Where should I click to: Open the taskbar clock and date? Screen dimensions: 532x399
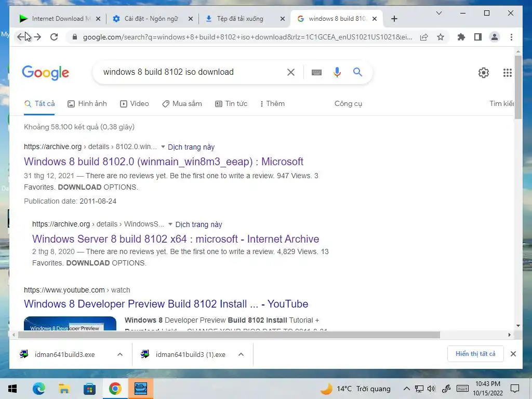(x=488, y=389)
